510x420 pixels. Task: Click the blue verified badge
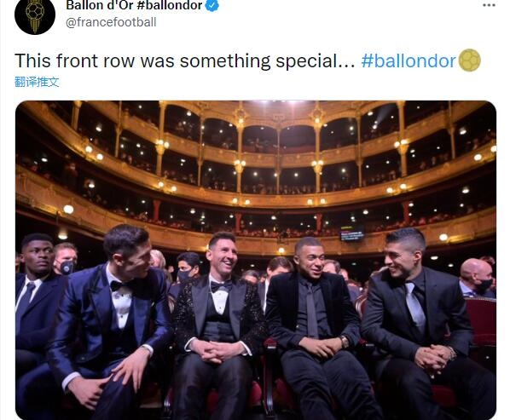point(212,6)
